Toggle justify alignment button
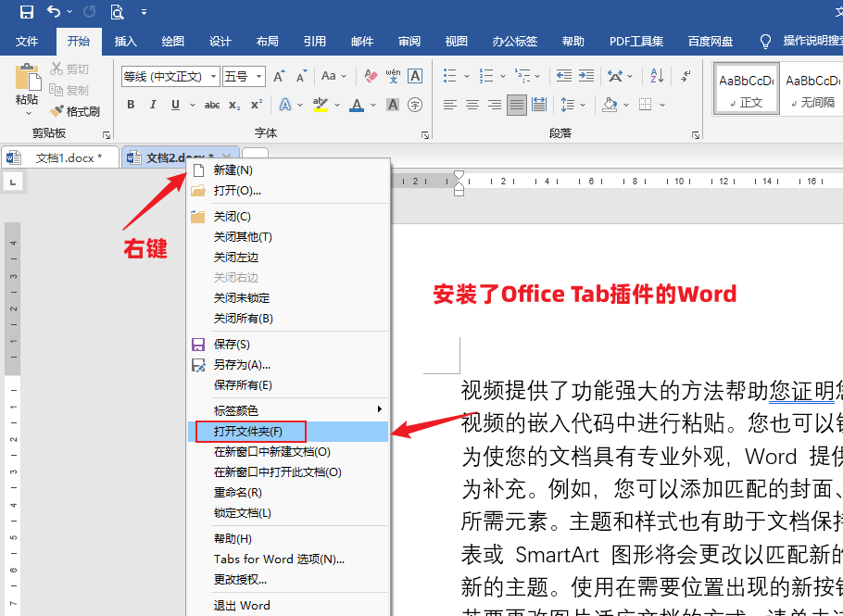This screenshot has height=616, width=843. 517,105
